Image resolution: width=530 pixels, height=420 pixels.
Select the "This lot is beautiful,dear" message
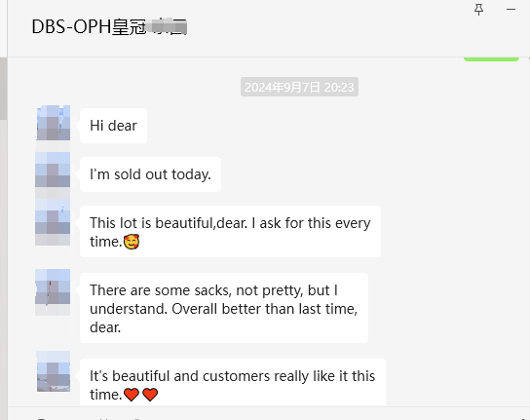tap(231, 232)
